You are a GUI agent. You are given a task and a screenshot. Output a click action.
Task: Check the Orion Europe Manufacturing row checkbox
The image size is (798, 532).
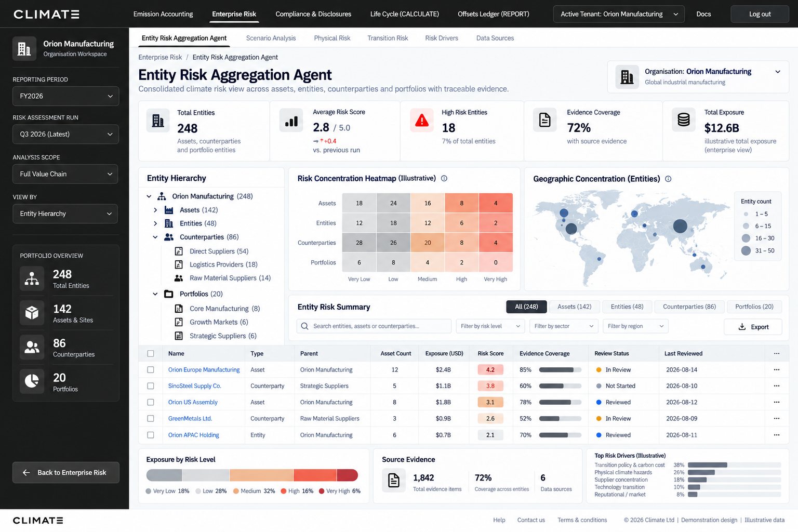[151, 370]
